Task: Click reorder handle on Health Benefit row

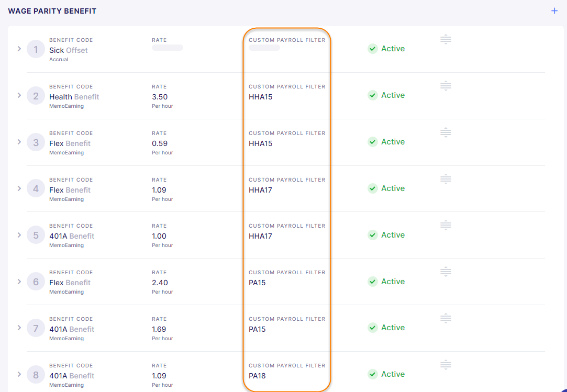Action: 446,86
